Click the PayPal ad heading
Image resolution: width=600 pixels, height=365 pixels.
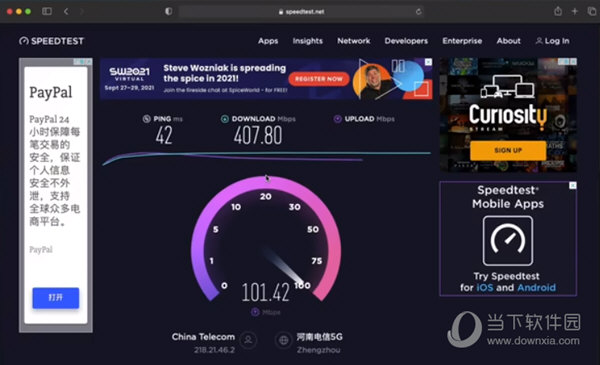point(51,93)
